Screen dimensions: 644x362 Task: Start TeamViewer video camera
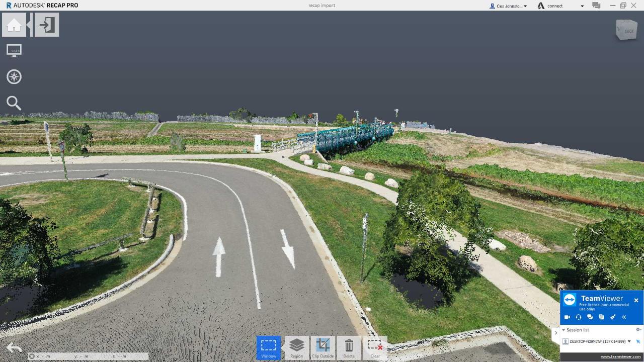pyautogui.click(x=567, y=317)
